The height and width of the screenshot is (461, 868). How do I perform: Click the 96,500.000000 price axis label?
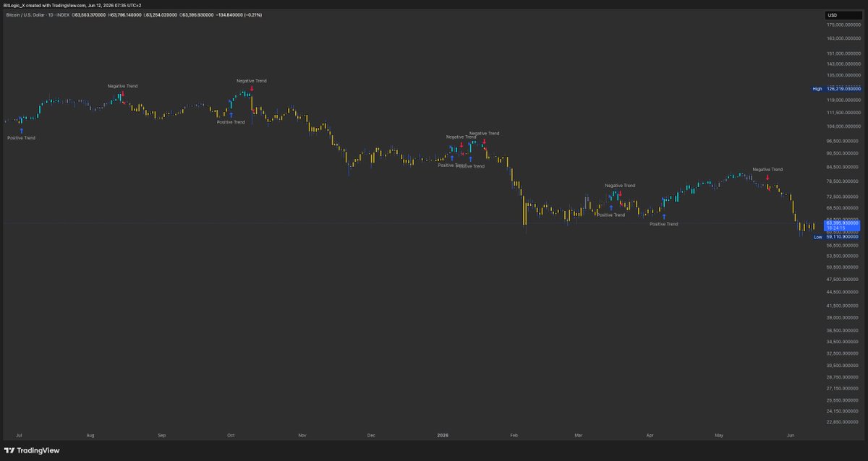(843, 141)
